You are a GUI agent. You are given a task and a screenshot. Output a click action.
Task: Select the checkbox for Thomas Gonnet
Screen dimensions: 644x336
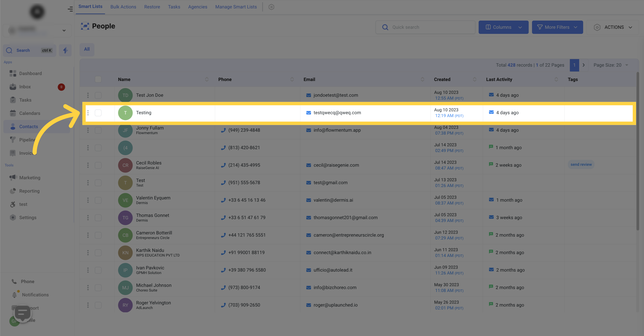98,218
